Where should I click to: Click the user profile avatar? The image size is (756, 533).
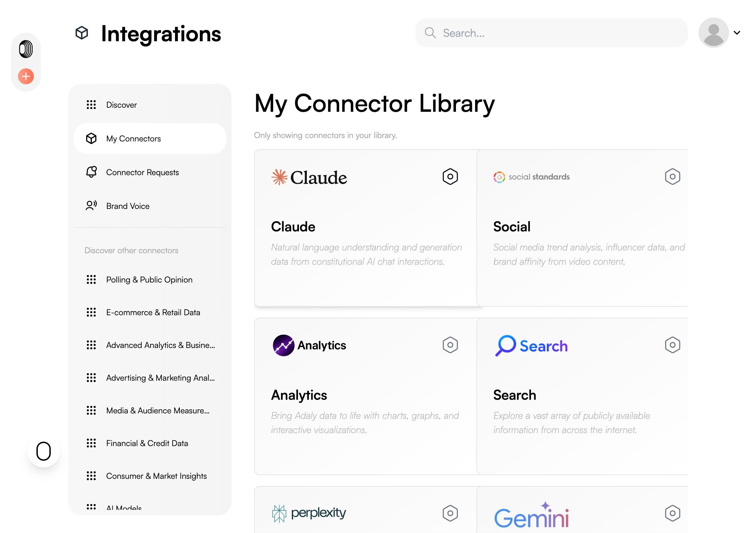(x=713, y=33)
